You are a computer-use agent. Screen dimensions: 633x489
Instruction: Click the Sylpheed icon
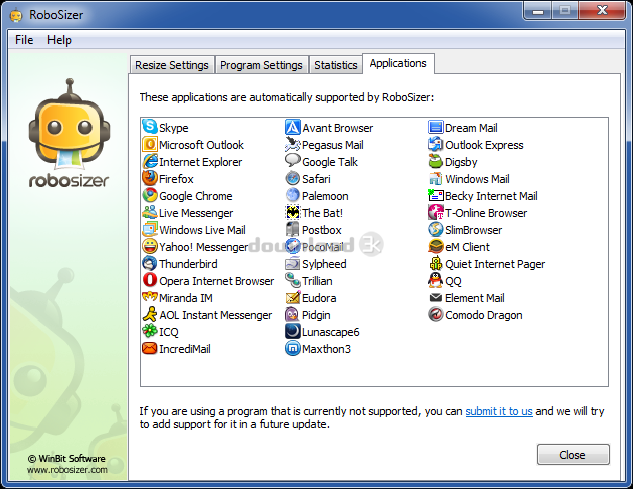pos(293,263)
